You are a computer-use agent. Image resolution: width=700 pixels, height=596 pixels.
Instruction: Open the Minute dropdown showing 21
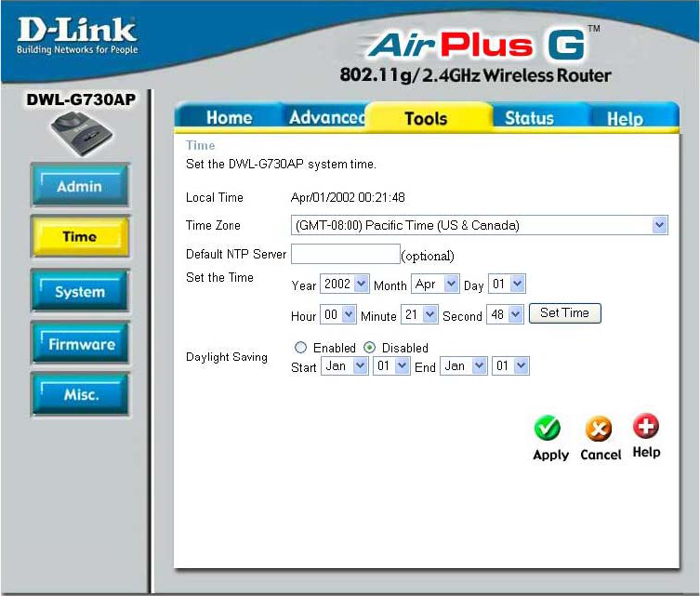tap(419, 314)
